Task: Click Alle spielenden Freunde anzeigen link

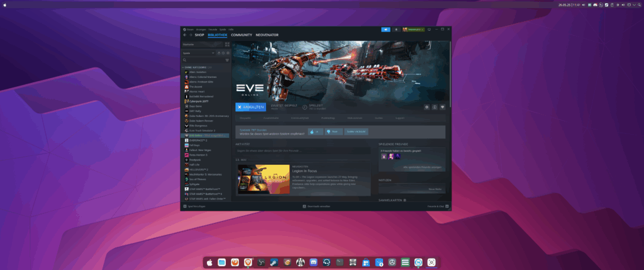Action: [x=421, y=167]
